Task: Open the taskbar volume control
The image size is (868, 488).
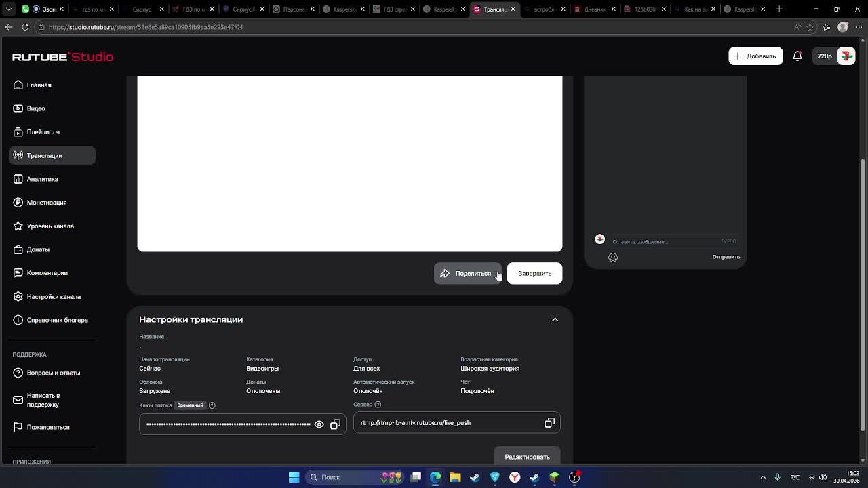Action: [823, 477]
